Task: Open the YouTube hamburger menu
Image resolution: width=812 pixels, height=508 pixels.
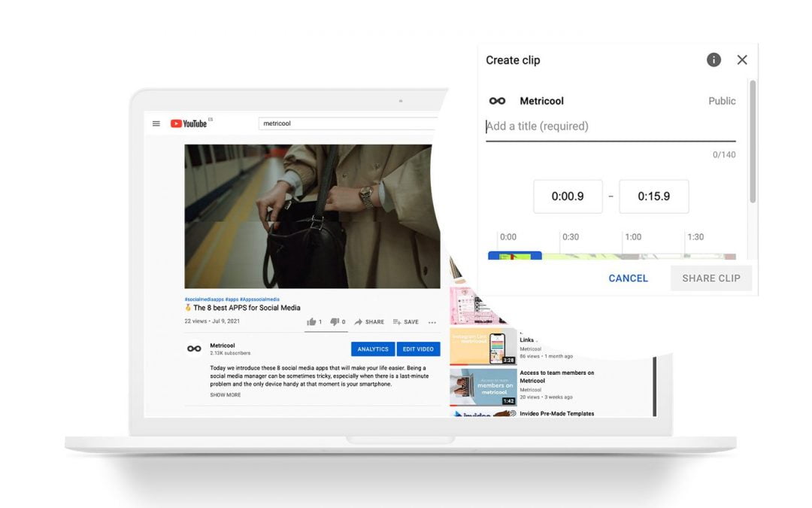Action: 156,123
